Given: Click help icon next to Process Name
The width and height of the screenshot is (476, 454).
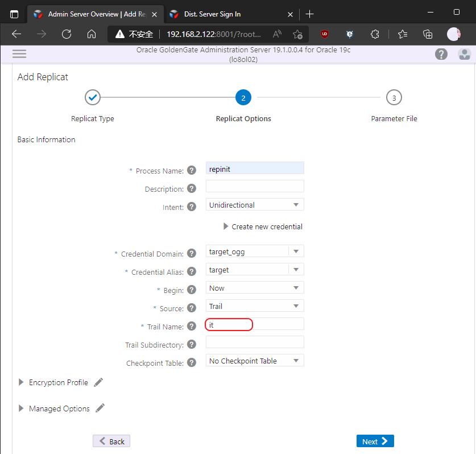Looking at the screenshot, I should 192,170.
